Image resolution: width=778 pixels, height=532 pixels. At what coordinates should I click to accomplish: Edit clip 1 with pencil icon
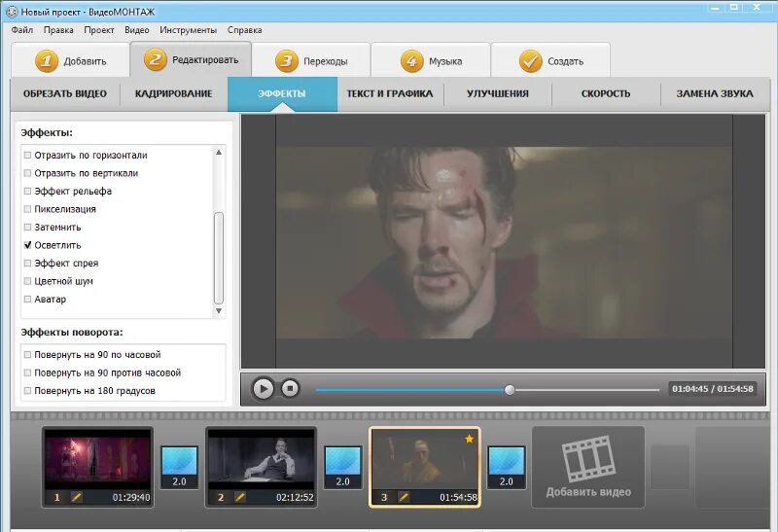coord(77,497)
